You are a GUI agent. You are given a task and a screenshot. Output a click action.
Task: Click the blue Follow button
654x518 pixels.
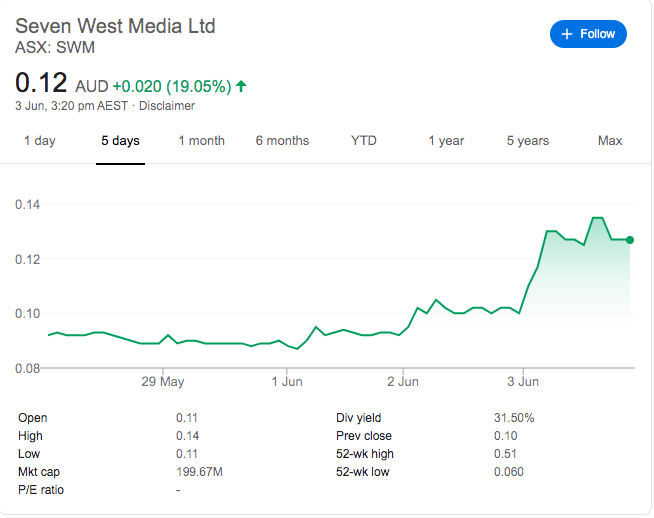[x=588, y=34]
